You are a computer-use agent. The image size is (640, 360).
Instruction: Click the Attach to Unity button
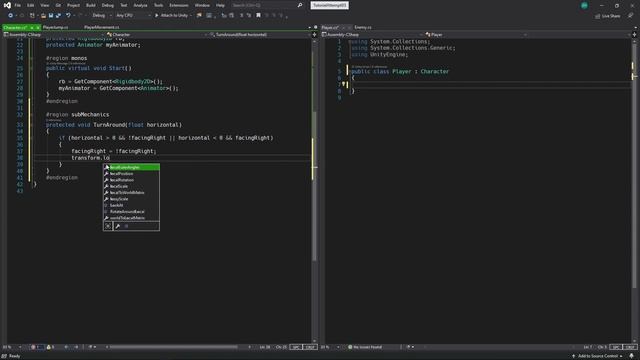171,16
